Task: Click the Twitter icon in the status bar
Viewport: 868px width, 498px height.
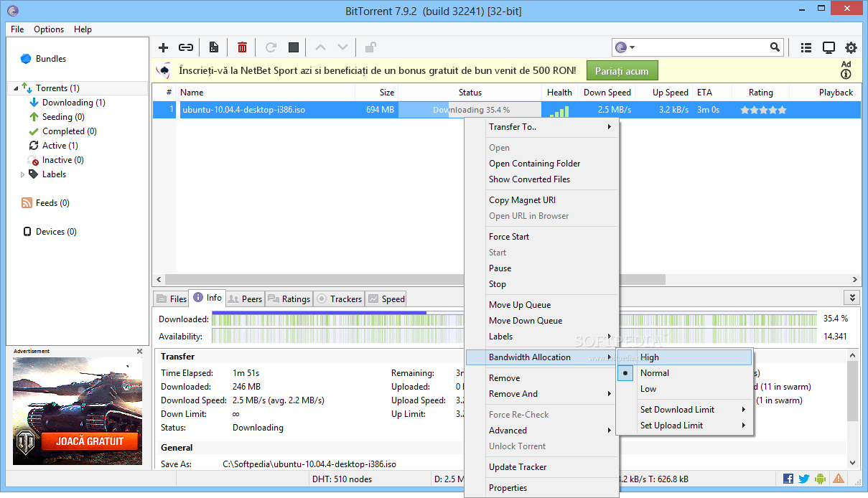Action: [804, 478]
